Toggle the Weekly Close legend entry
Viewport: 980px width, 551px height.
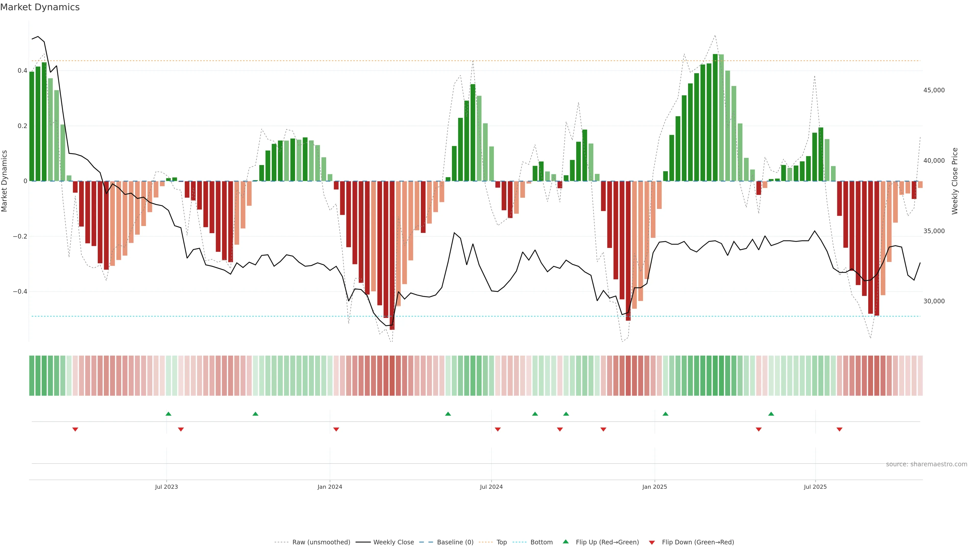(393, 542)
